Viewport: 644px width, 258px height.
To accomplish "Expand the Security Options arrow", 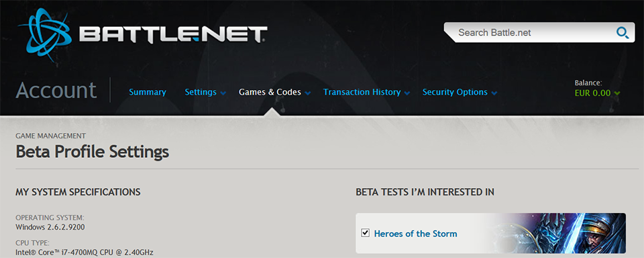I will [x=494, y=93].
